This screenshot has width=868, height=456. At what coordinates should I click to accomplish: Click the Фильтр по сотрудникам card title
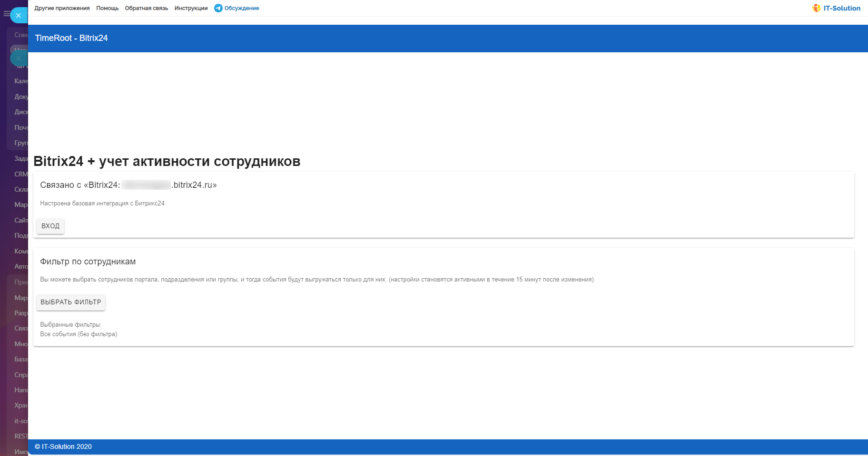(88, 262)
